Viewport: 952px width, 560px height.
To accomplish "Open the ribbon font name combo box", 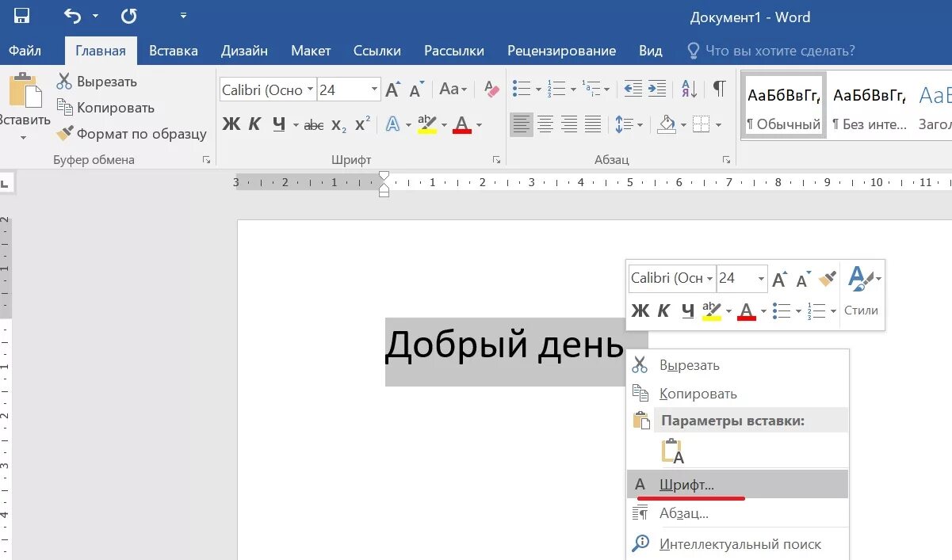I will (x=268, y=90).
